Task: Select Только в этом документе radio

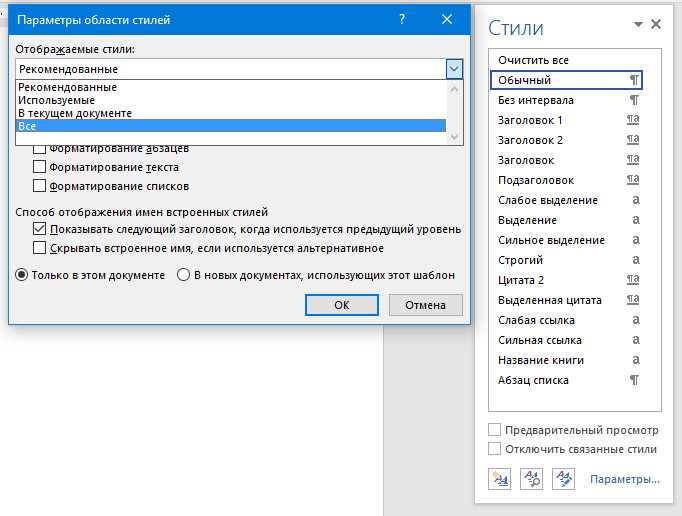Action: pyautogui.click(x=22, y=275)
